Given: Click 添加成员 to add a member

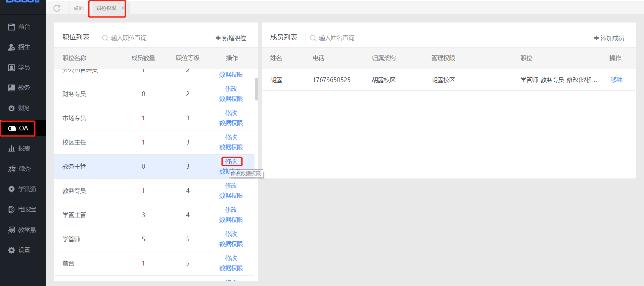Looking at the screenshot, I should [x=609, y=38].
